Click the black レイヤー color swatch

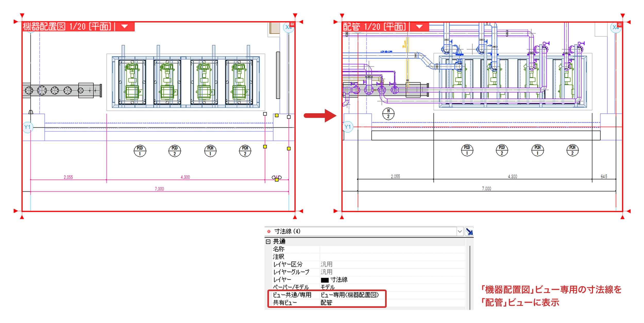325,280
